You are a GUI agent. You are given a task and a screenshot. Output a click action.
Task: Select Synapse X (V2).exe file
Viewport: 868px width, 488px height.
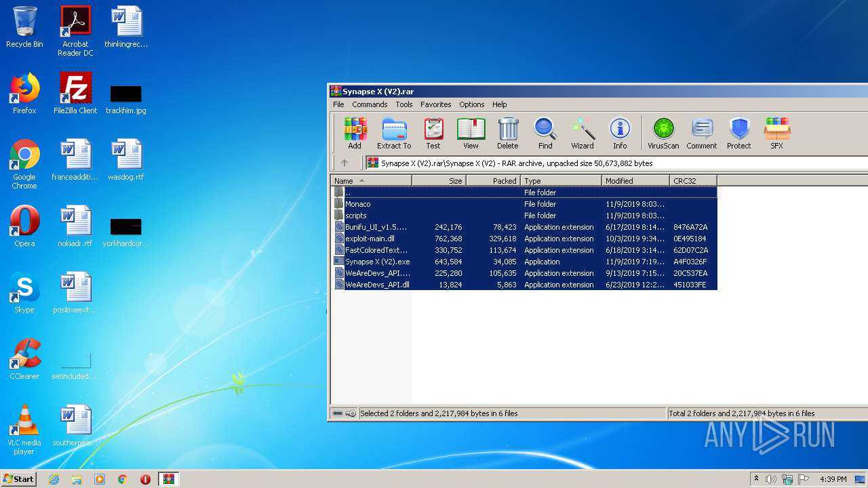pos(524,262)
